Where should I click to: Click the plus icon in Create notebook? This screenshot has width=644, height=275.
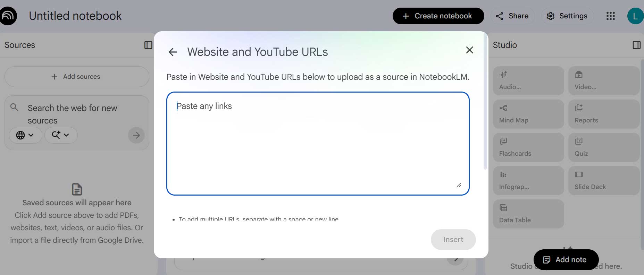pos(405,16)
